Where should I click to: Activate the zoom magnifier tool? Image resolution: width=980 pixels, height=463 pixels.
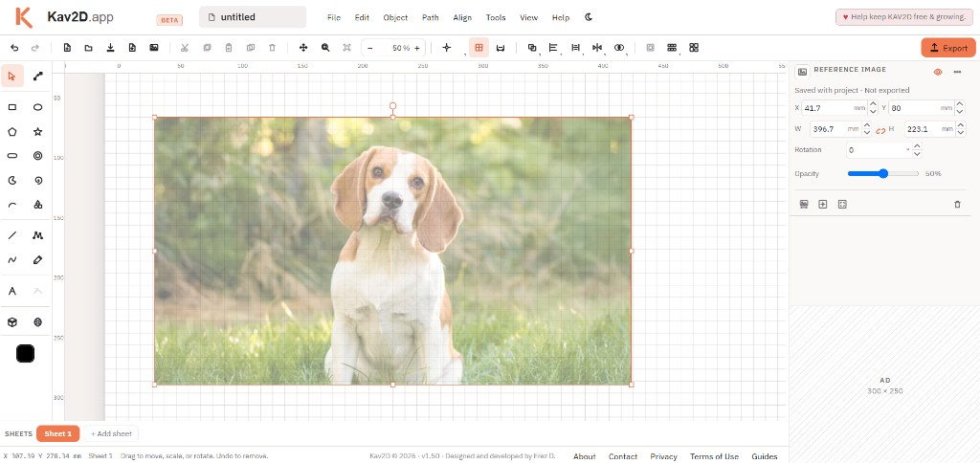point(325,48)
